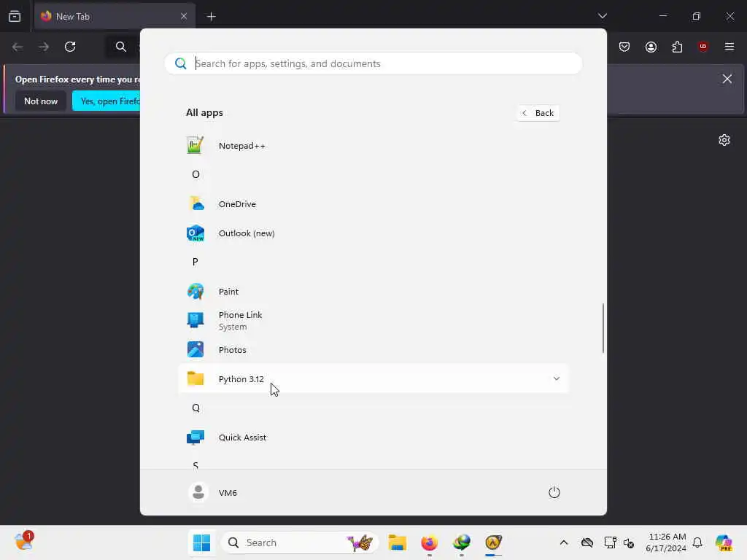Expand Python 3.12 folder chevron
Image resolution: width=747 pixels, height=560 pixels.
click(x=556, y=378)
